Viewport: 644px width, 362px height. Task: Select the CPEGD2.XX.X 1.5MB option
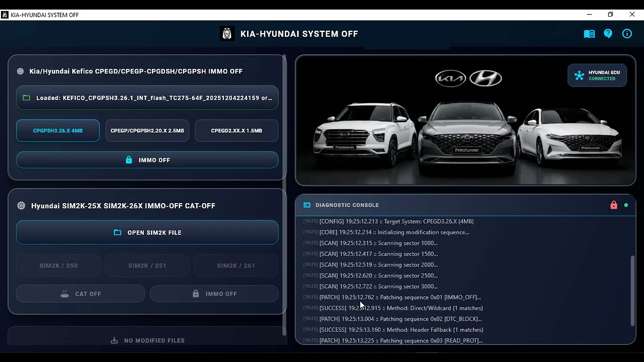236,131
